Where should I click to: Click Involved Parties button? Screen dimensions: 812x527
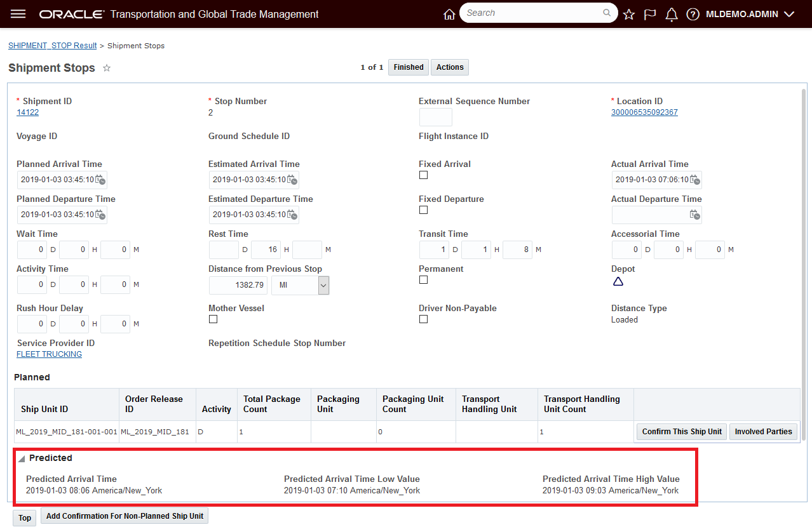[763, 432]
